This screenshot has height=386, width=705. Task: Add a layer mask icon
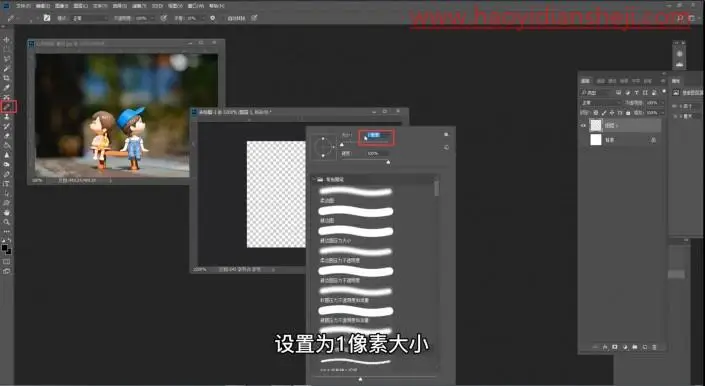tap(615, 347)
